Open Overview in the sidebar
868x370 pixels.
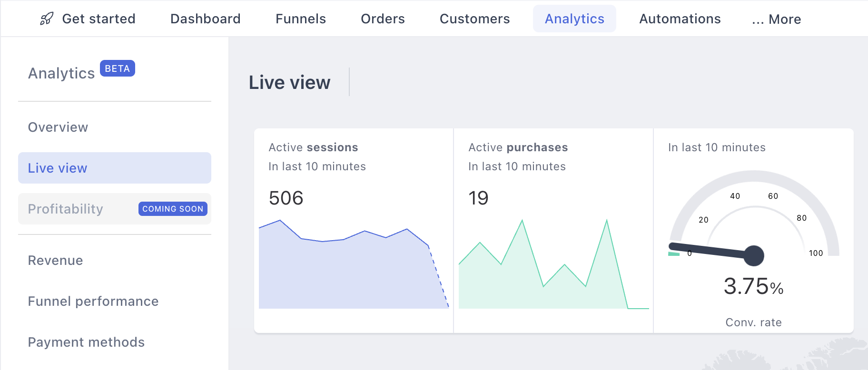coord(58,127)
